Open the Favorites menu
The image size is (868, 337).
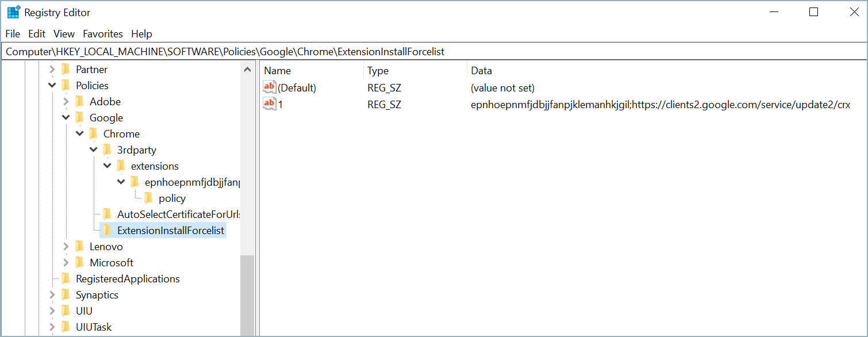[x=103, y=34]
